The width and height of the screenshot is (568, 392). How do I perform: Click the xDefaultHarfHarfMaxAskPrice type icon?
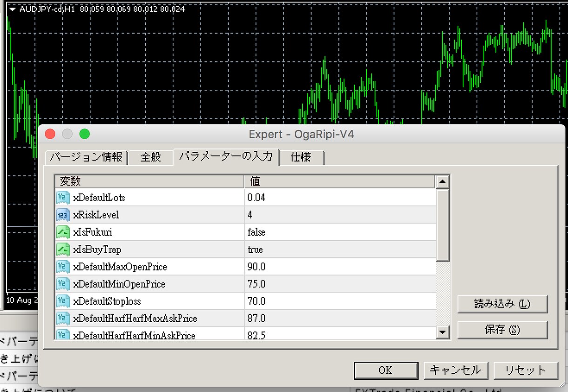point(63,318)
